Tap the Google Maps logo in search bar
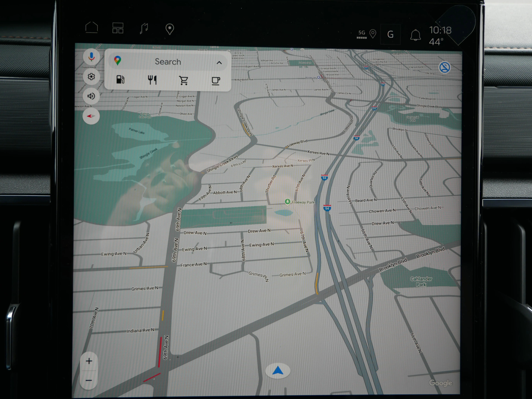This screenshot has width=532, height=399. 118,61
